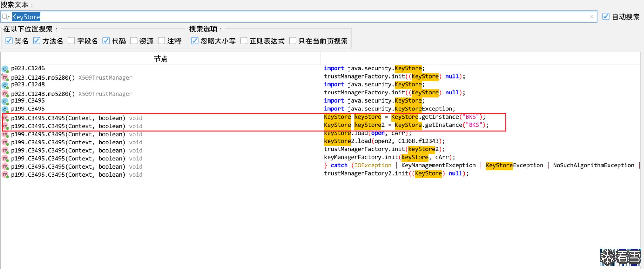Enable the 正则表达式 option checkbox
The image size is (644, 269).
pos(244,41)
